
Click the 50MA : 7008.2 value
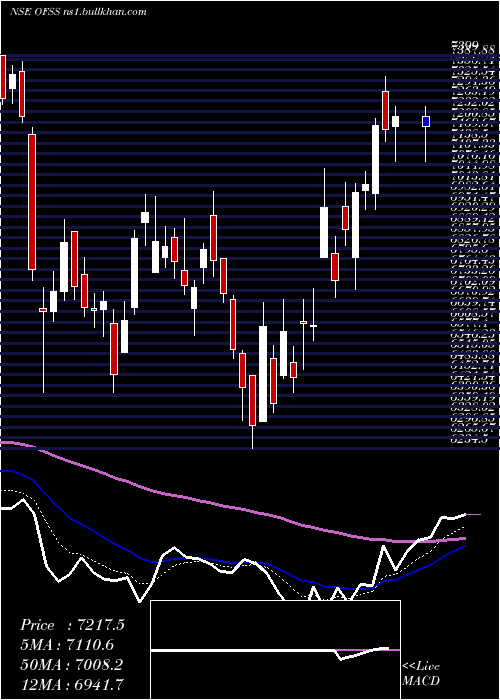72,665
